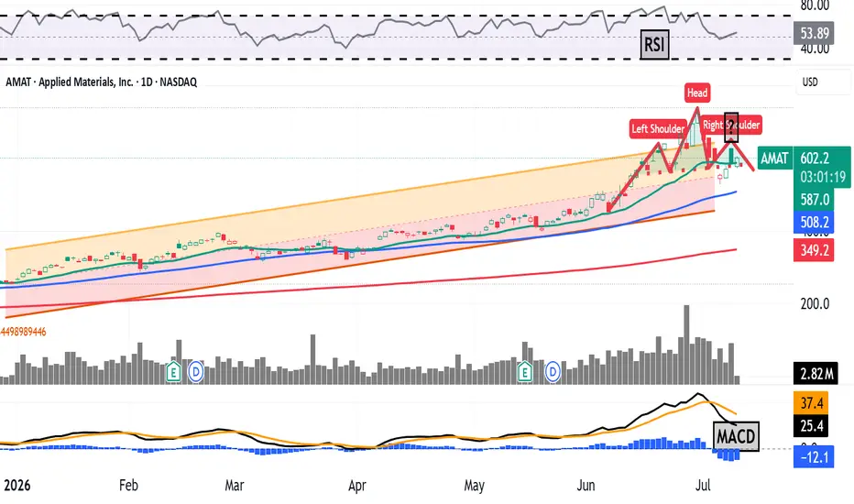Click the 2.82 M volume value

816,374
